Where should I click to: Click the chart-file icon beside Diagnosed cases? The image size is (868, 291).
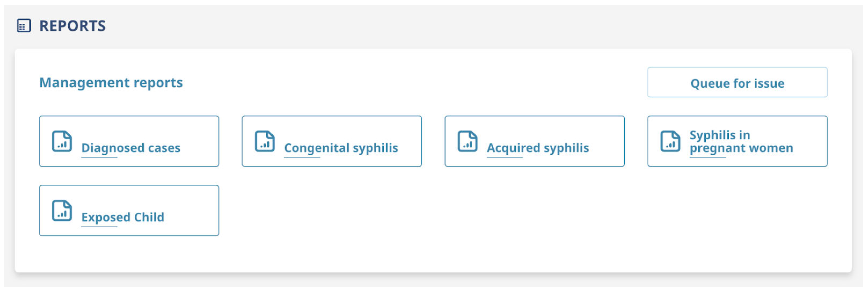(62, 141)
